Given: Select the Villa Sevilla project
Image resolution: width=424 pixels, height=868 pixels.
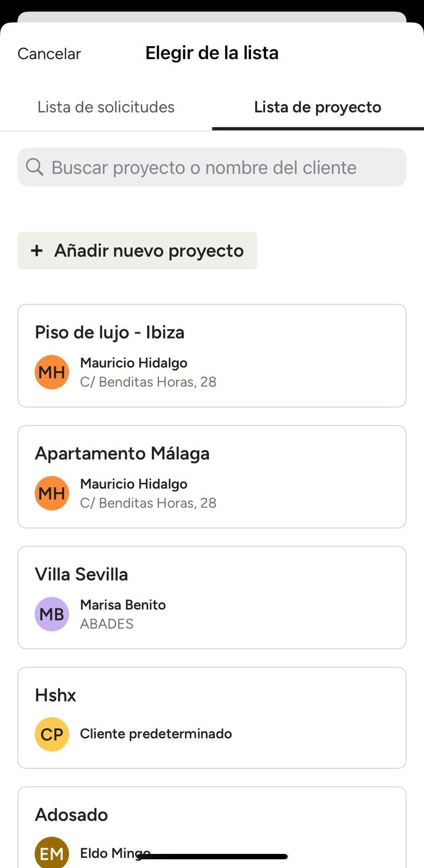Looking at the screenshot, I should (81, 575).
